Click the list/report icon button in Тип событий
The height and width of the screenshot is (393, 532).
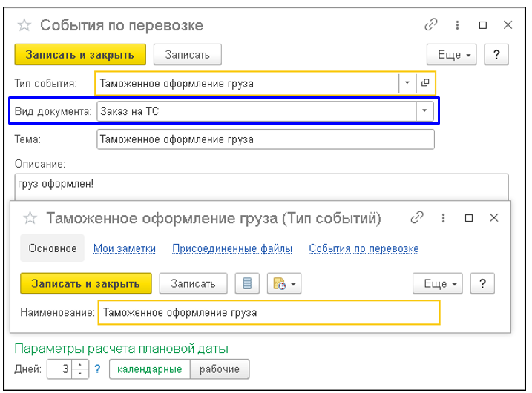pyautogui.click(x=247, y=283)
